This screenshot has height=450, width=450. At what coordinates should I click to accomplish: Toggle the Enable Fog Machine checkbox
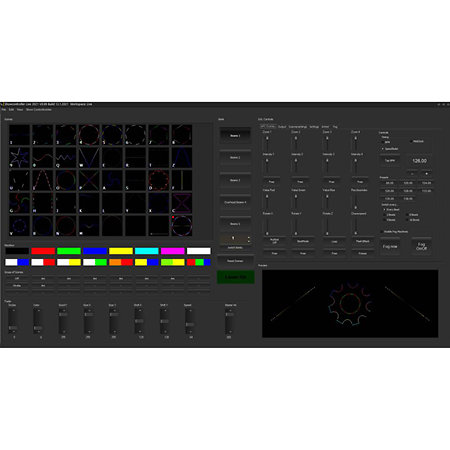[x=395, y=231]
